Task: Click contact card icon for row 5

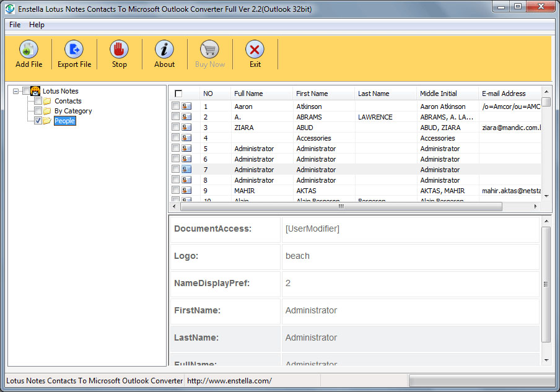Action: (186, 148)
